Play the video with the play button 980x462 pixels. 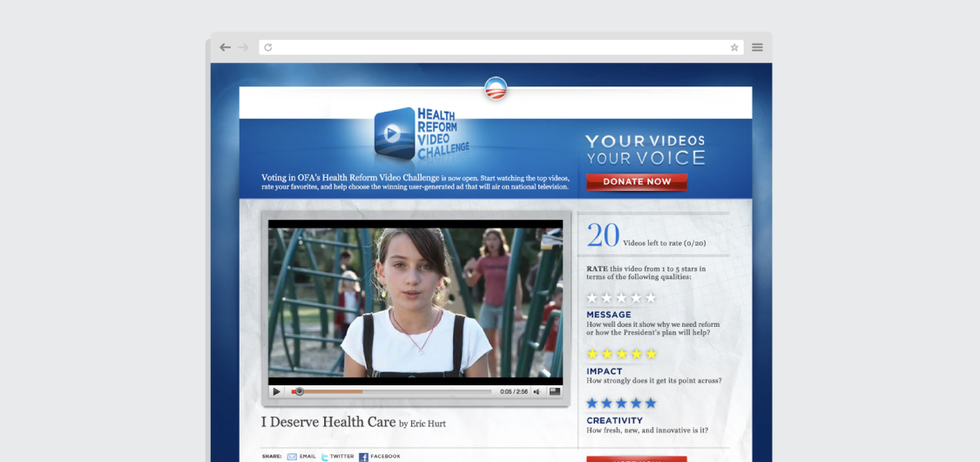point(277,391)
